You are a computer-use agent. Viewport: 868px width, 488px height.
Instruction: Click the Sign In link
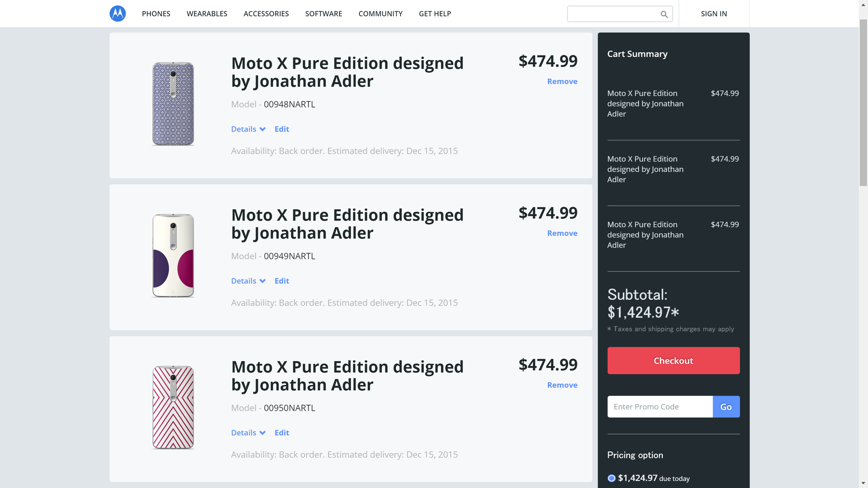pos(714,14)
